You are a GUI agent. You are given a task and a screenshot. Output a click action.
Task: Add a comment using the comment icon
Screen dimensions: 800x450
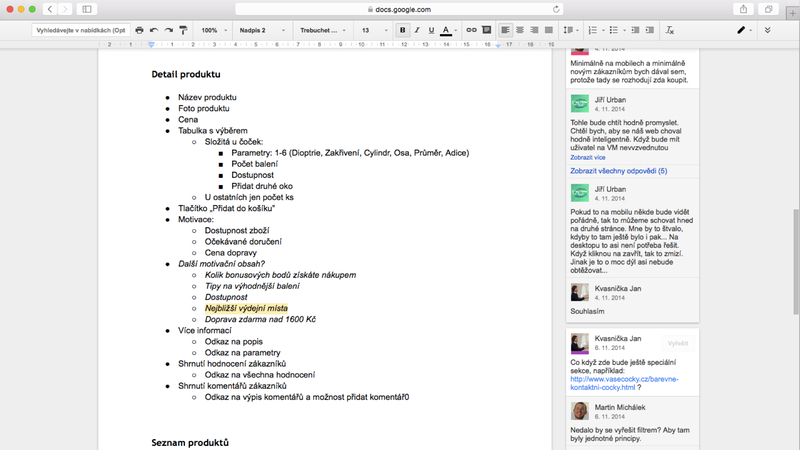click(x=486, y=31)
